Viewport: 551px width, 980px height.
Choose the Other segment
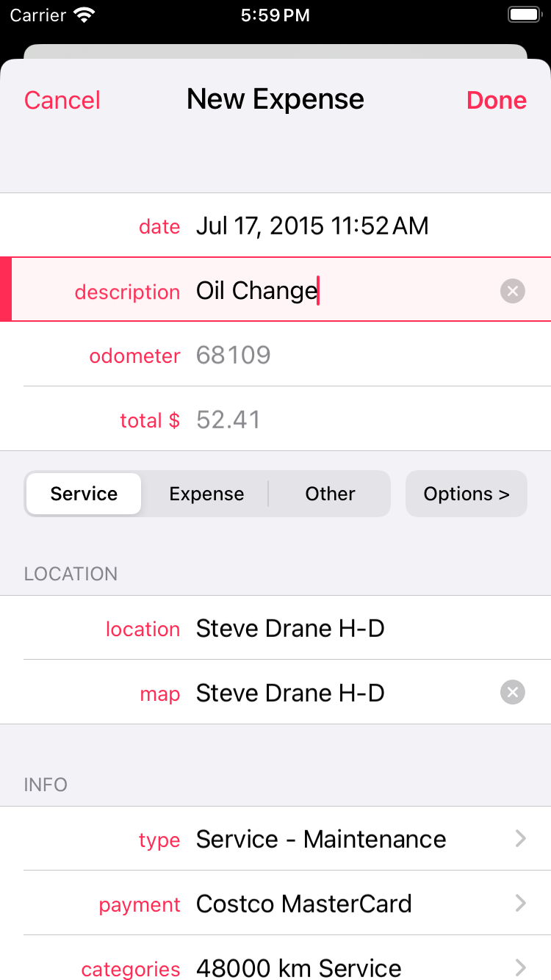[330, 494]
